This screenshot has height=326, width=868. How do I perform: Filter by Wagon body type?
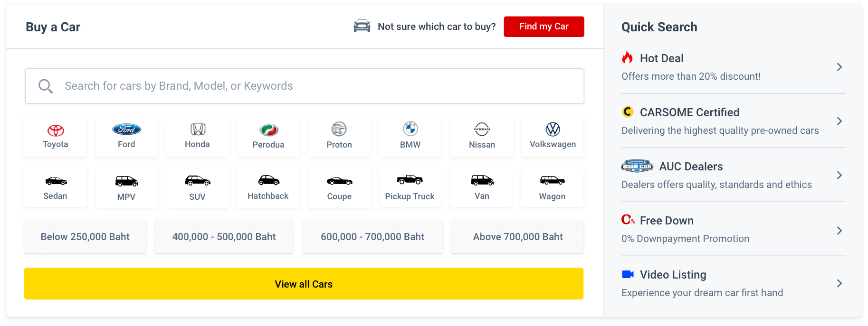coord(552,187)
